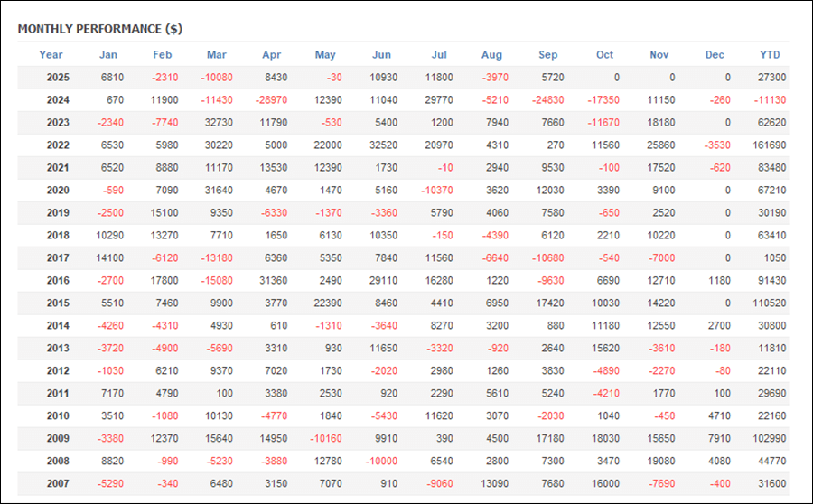This screenshot has width=813, height=504.
Task: Click the YTD column header
Action: (x=770, y=55)
